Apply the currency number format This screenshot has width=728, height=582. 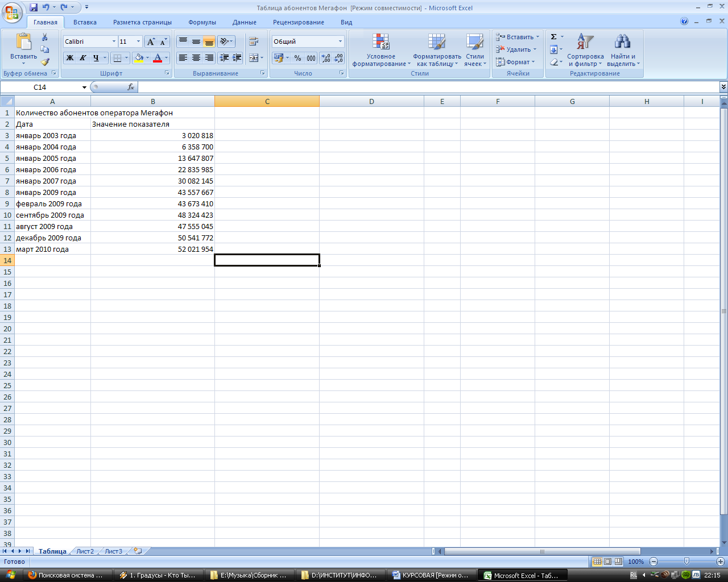[278, 58]
